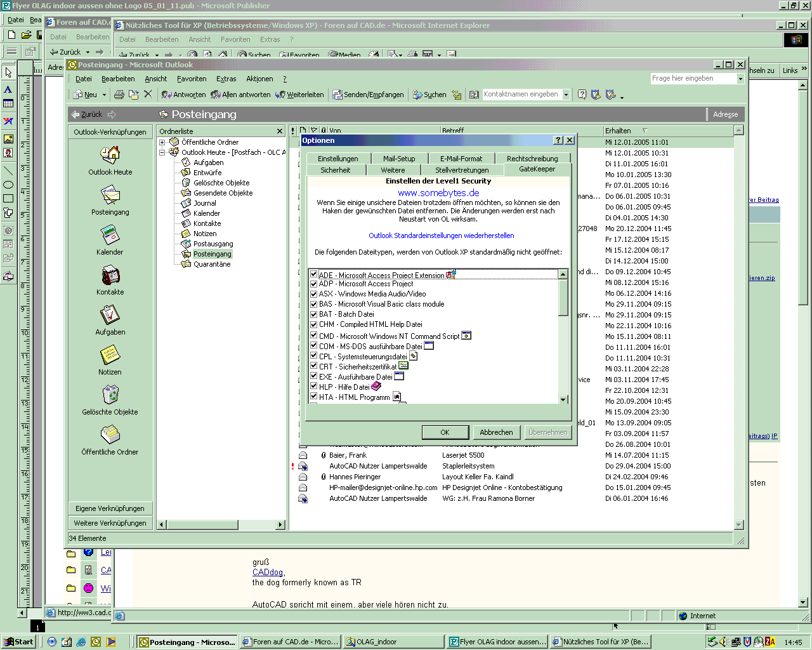
Task: Uncheck BAS - Visual Basic class module
Action: [313, 304]
